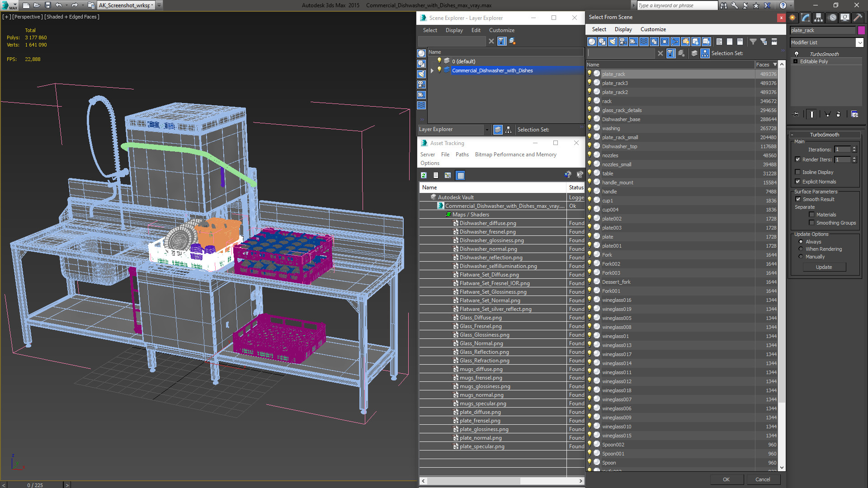The image size is (868, 488).
Task: Toggle Explicit Normals checkbox
Action: tap(798, 182)
